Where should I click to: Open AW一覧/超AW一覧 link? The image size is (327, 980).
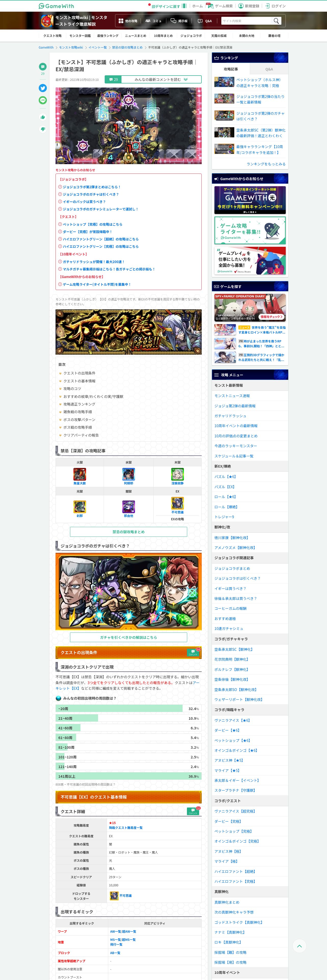coord(123,931)
